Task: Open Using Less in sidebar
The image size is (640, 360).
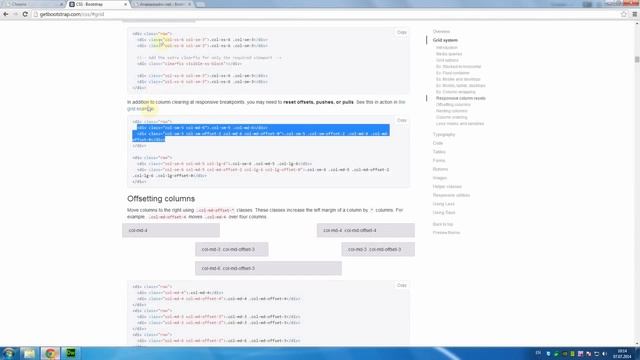Action: (x=443, y=204)
